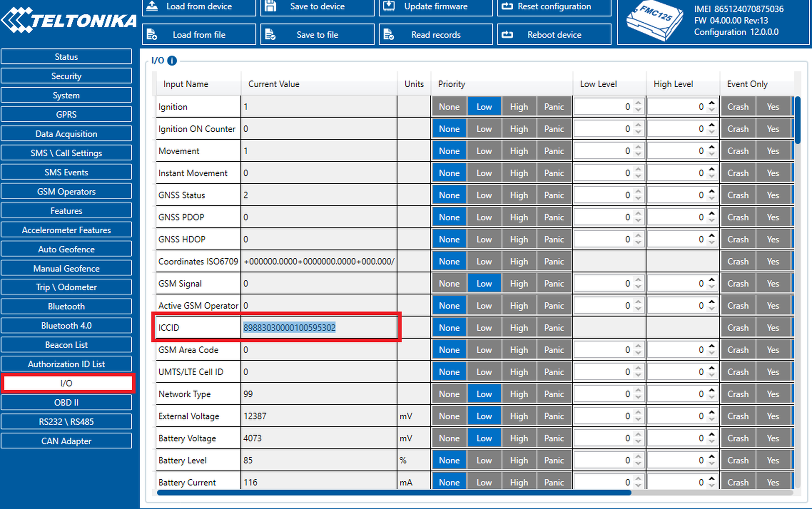
Task: Click the FMC125 device image
Action: point(655,21)
